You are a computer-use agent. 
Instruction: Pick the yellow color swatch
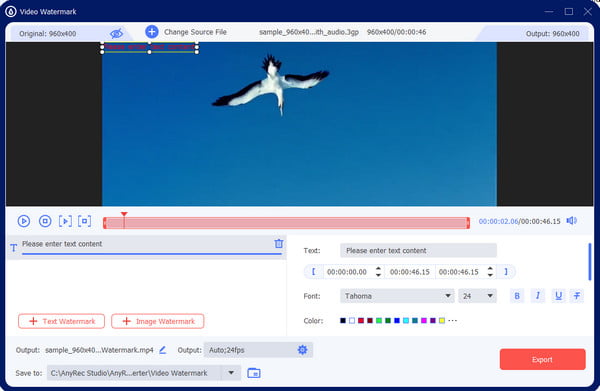(x=442, y=321)
